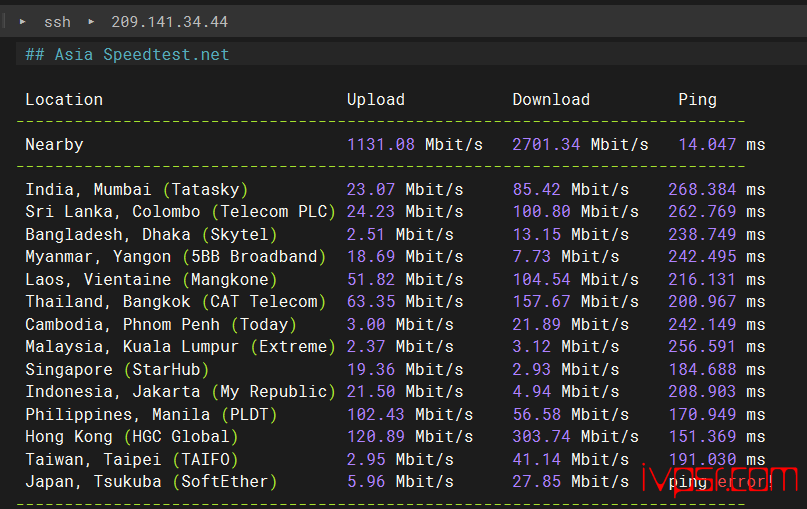Select 'Myanmar, Yangon (5BB Broadband)' row
Screen dimensions: 807x509
(x=176, y=257)
